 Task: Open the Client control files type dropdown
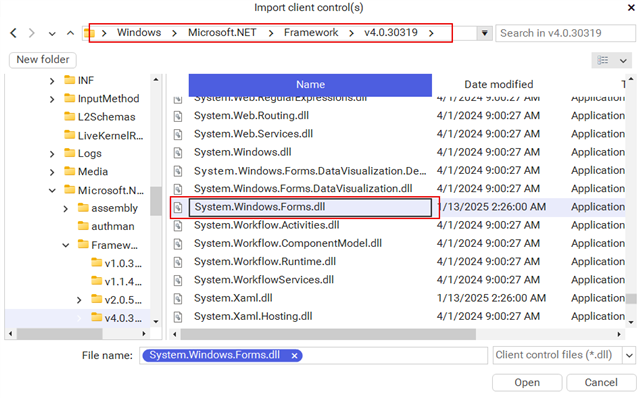pyautogui.click(x=629, y=356)
